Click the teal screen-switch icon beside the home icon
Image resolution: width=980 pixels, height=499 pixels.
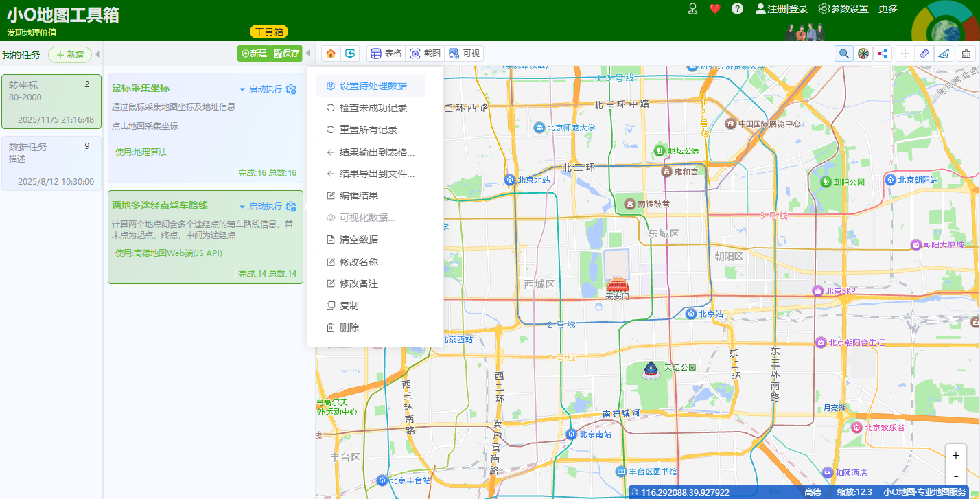tap(350, 54)
